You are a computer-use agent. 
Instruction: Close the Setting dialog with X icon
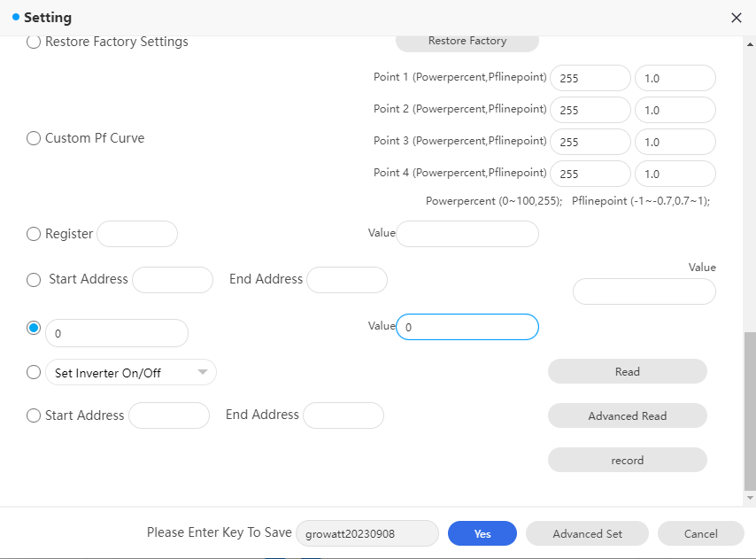coord(736,18)
